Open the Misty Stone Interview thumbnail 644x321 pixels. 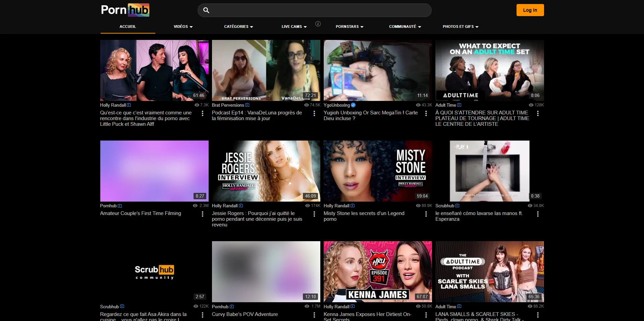tap(378, 171)
